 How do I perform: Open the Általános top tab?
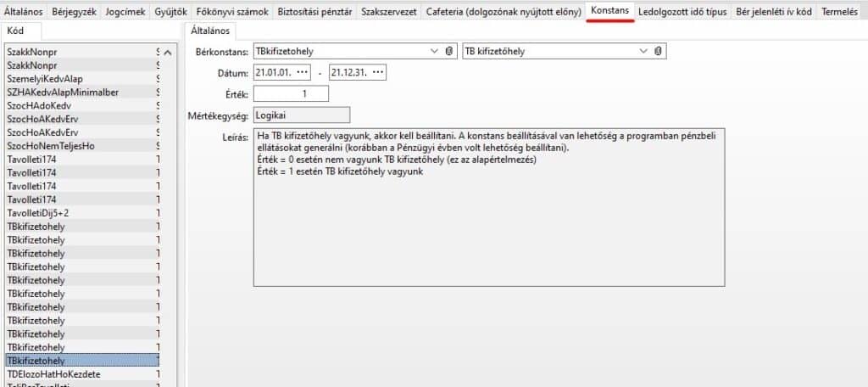(x=23, y=11)
